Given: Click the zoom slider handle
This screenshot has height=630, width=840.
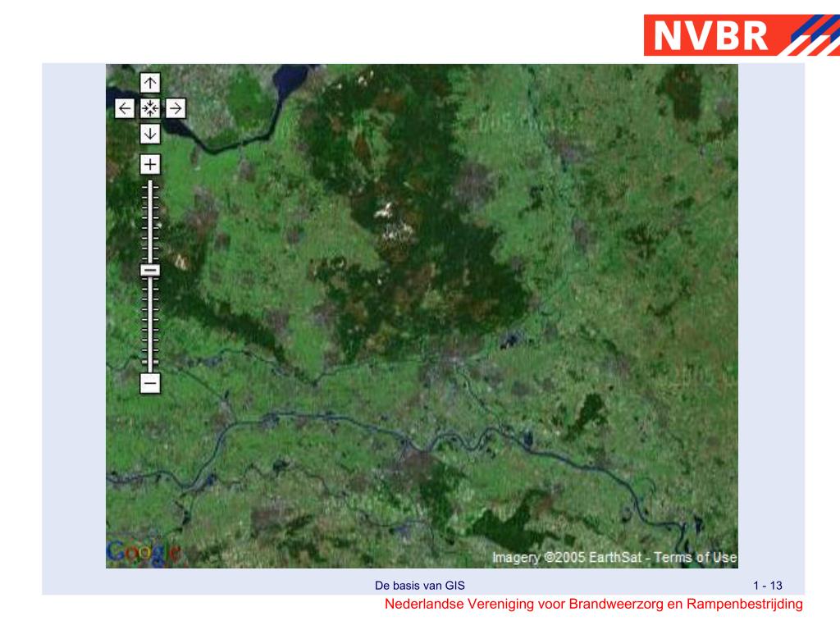Looking at the screenshot, I should click(x=150, y=270).
